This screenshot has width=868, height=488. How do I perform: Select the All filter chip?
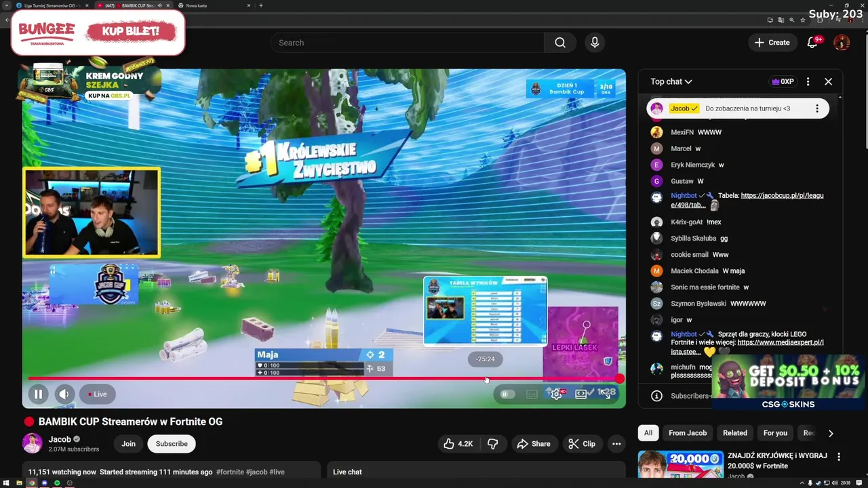648,433
